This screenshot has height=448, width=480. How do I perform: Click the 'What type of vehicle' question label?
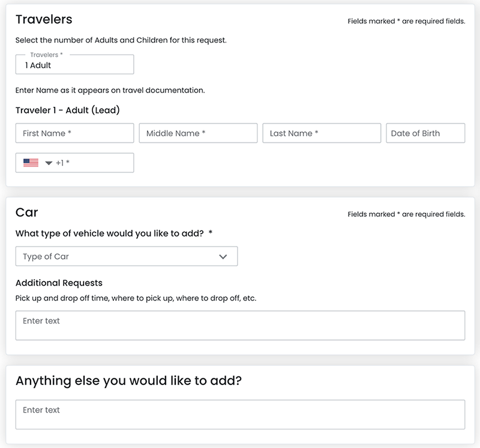(x=110, y=234)
